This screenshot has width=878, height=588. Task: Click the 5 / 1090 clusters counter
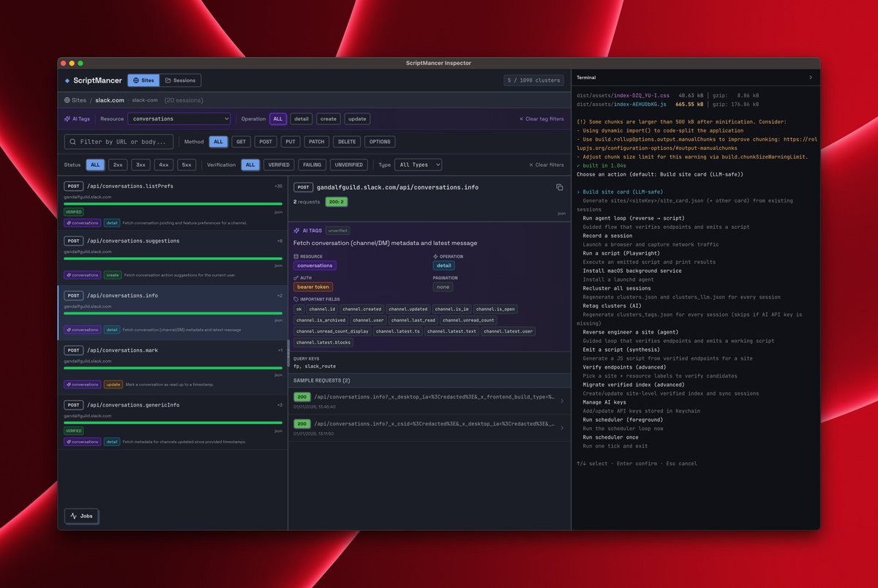534,80
